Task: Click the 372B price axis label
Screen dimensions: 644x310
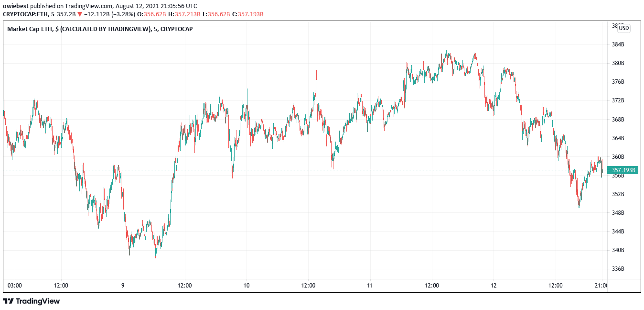Action: [619, 101]
